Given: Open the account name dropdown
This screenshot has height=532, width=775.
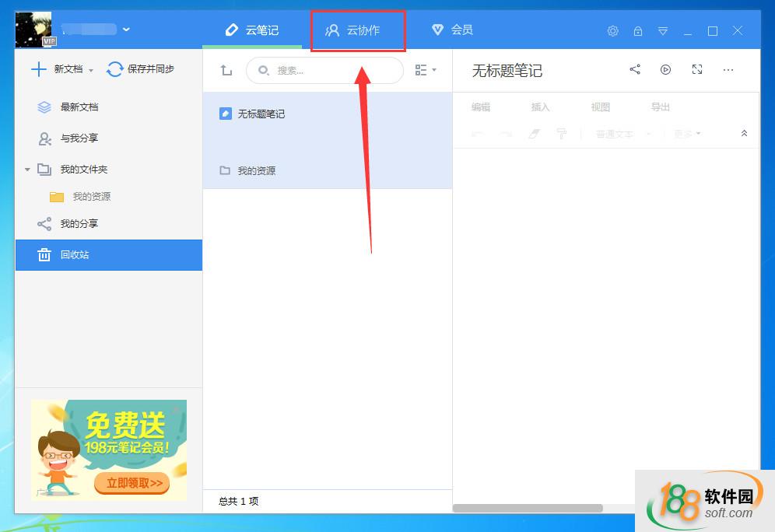Looking at the screenshot, I should [x=126, y=30].
